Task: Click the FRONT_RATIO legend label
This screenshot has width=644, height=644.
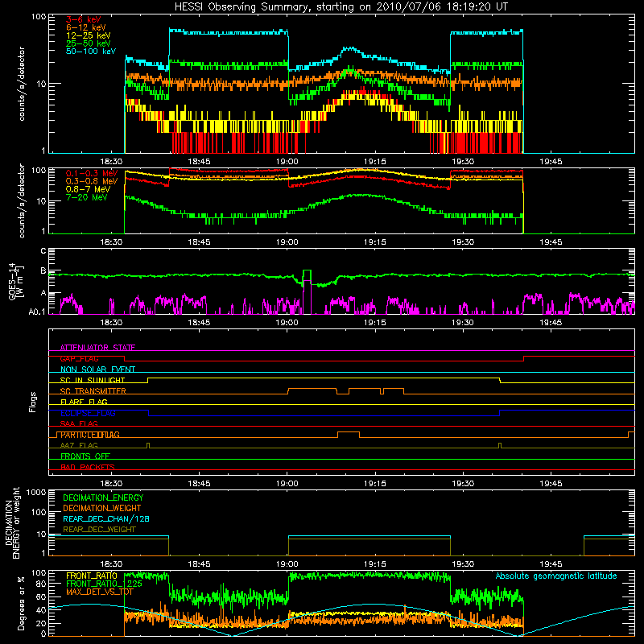Action: tap(92, 576)
